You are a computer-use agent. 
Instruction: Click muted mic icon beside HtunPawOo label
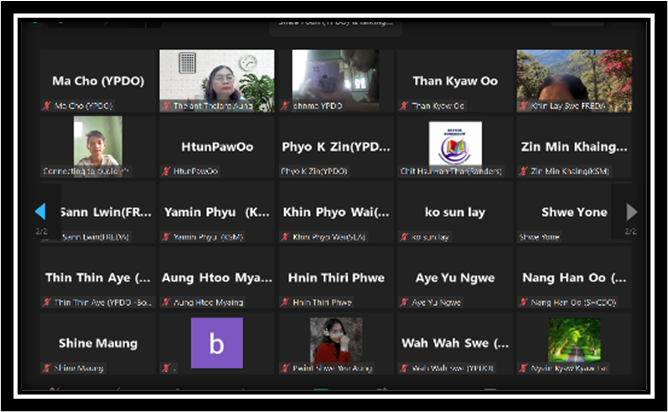coord(166,171)
